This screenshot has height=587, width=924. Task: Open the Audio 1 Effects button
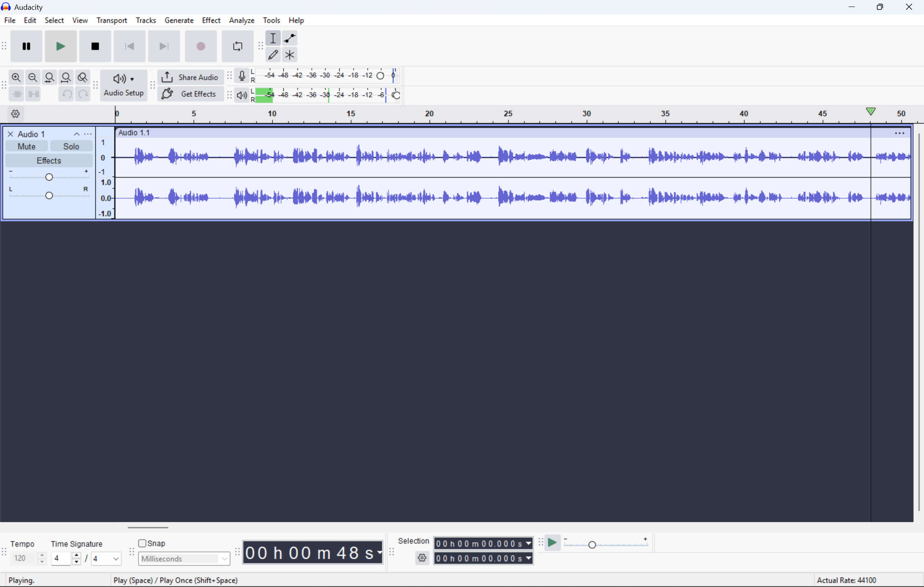pyautogui.click(x=49, y=160)
